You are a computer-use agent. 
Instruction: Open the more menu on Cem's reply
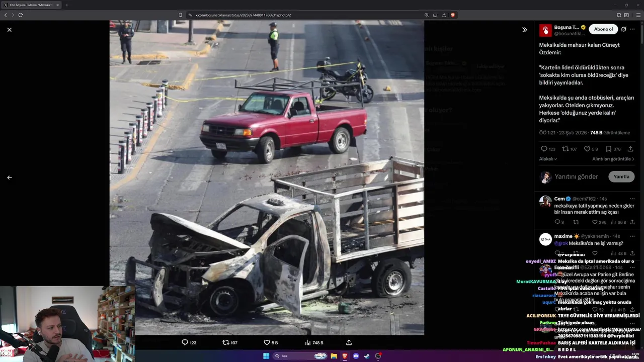(632, 199)
